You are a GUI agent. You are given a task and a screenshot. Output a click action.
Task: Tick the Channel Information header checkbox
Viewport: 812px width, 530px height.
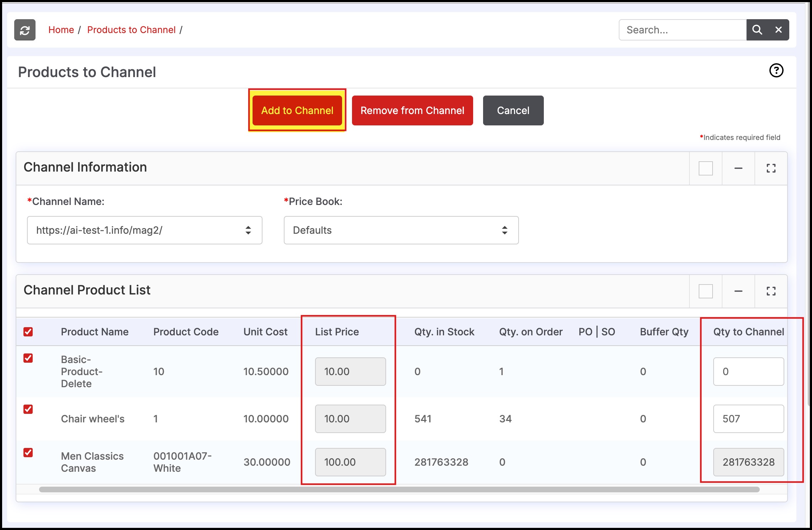point(705,168)
